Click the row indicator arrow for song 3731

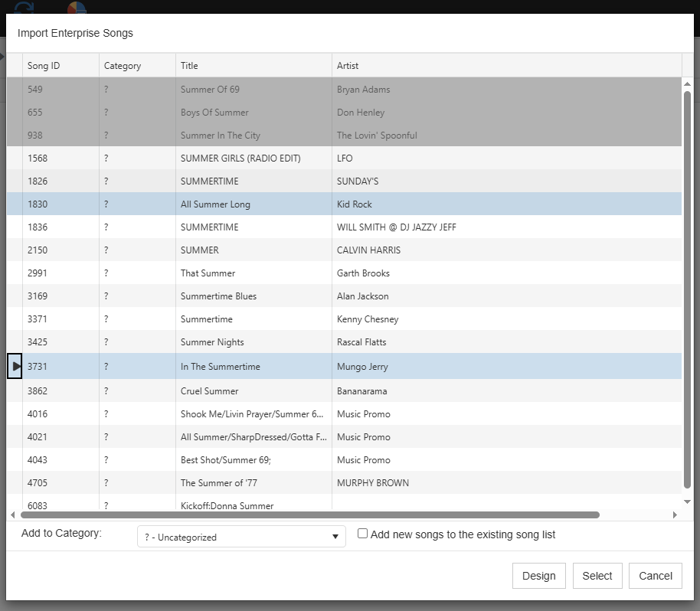click(15, 367)
